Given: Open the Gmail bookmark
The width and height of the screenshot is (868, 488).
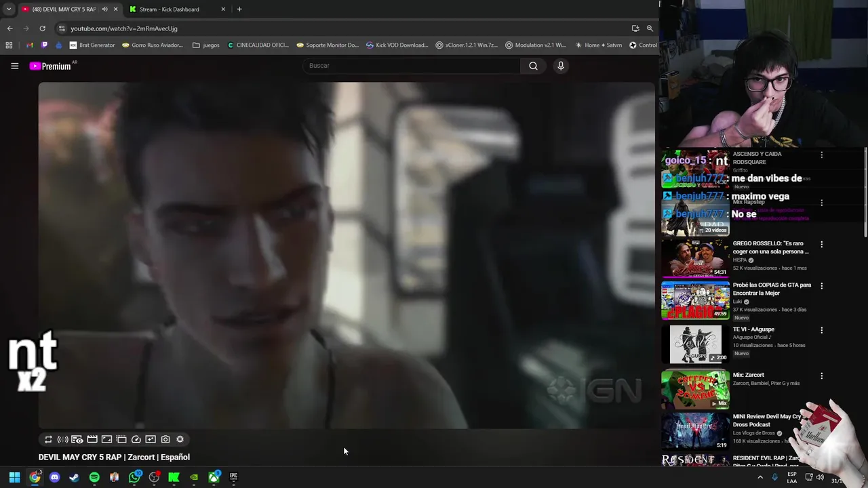Looking at the screenshot, I should pyautogui.click(x=29, y=45).
